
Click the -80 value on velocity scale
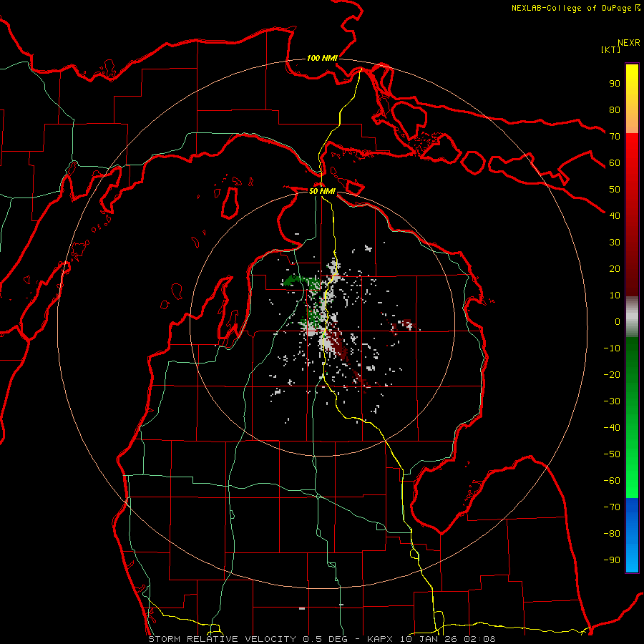pyautogui.click(x=612, y=534)
